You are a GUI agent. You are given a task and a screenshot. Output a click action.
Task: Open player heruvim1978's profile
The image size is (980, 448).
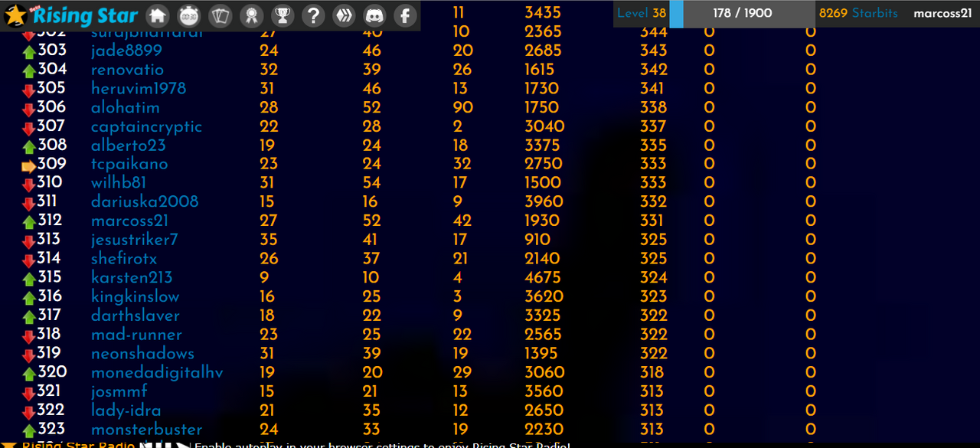point(139,89)
